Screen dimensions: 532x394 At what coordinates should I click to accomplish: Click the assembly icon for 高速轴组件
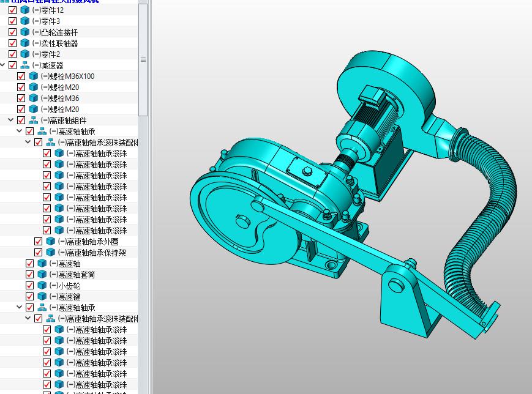(x=33, y=121)
